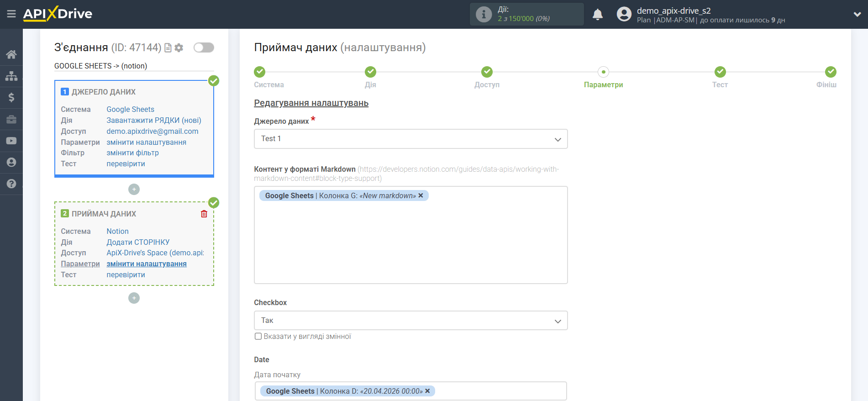Viewport: 868px width, 401px height.
Task: Click the actions info icon
Action: coord(484,14)
